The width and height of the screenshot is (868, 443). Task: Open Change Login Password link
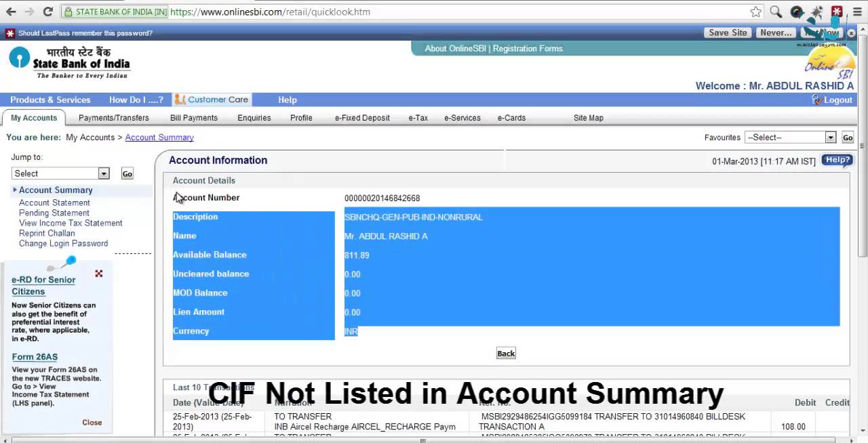63,243
